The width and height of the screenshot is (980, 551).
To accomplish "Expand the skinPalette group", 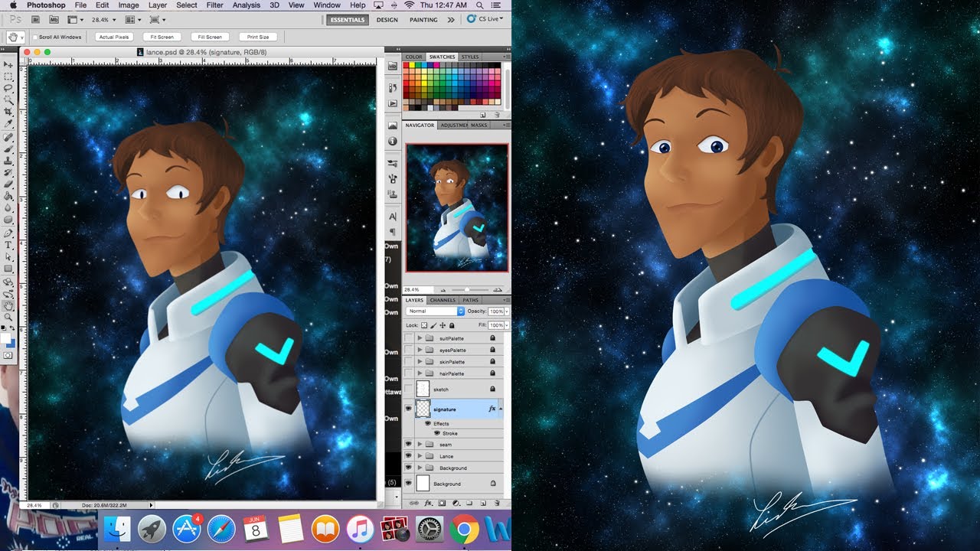I will click(x=420, y=362).
